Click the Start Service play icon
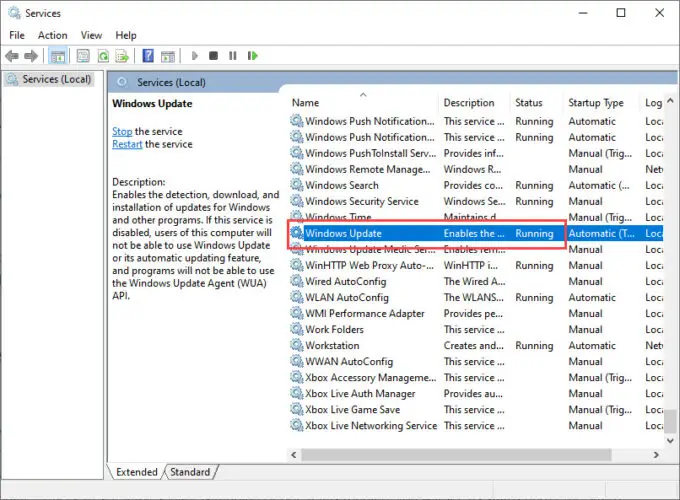Screen dimensions: 680x500 [x=194, y=56]
